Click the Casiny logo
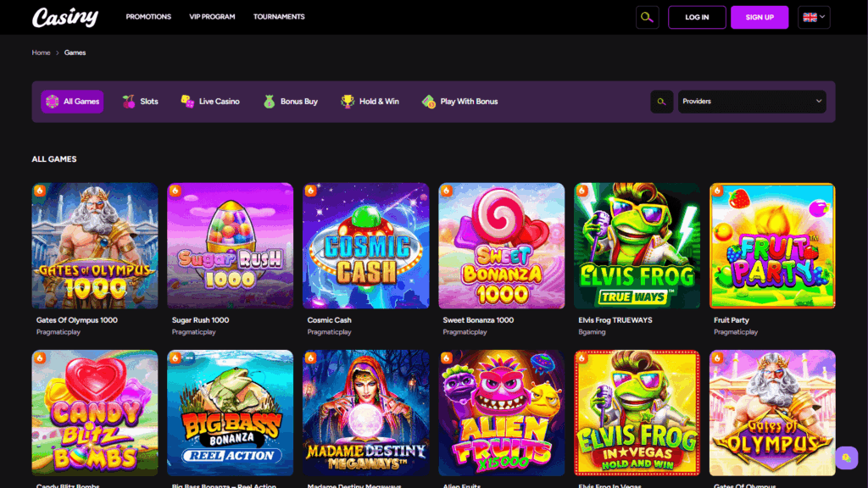Screen dimensions: 868x488 pyautogui.click(x=65, y=17)
